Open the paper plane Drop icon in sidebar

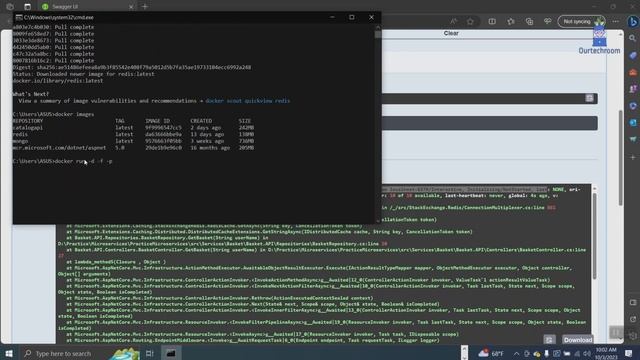(633, 140)
